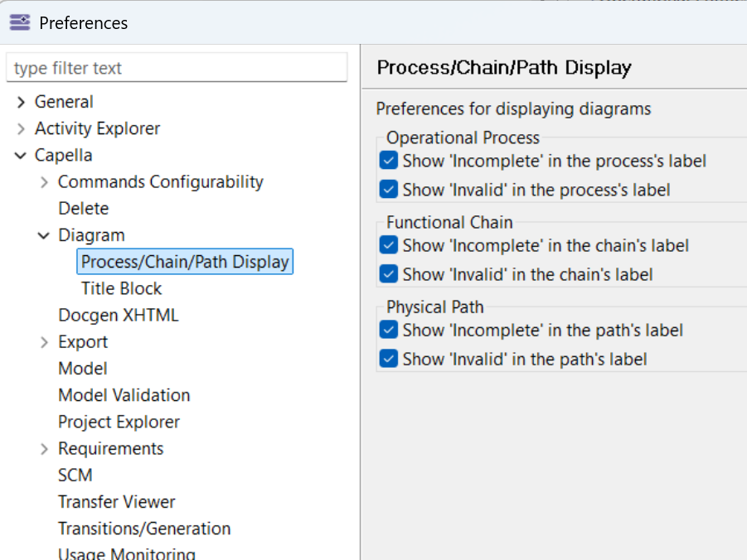
Task: Uncheck Show 'Incomplete' in the chain's label
Action: tap(389, 245)
